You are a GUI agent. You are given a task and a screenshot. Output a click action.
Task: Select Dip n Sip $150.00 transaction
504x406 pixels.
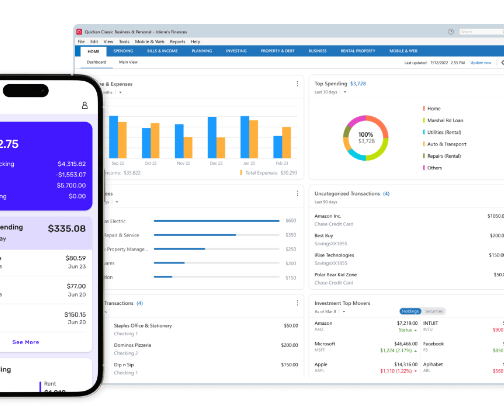(206, 369)
